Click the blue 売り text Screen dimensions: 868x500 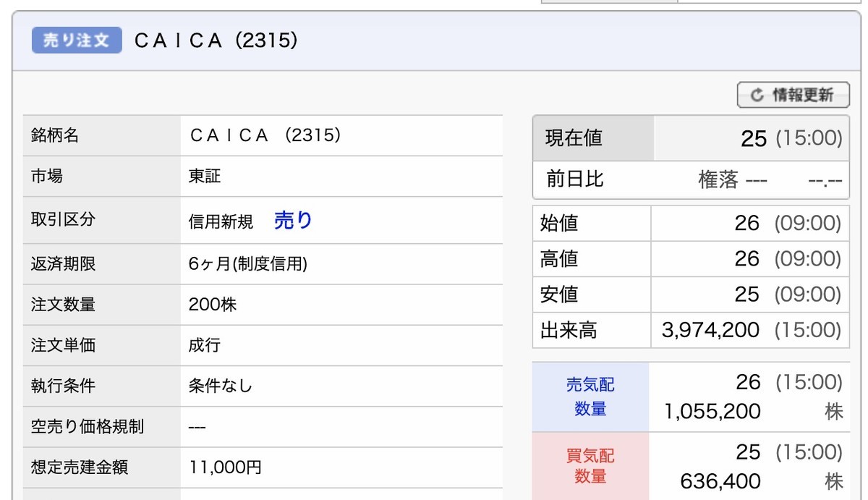(293, 221)
